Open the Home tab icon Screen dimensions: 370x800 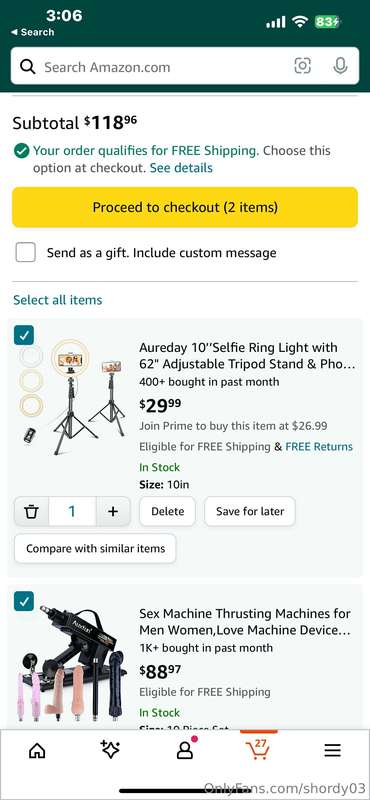pyautogui.click(x=37, y=750)
